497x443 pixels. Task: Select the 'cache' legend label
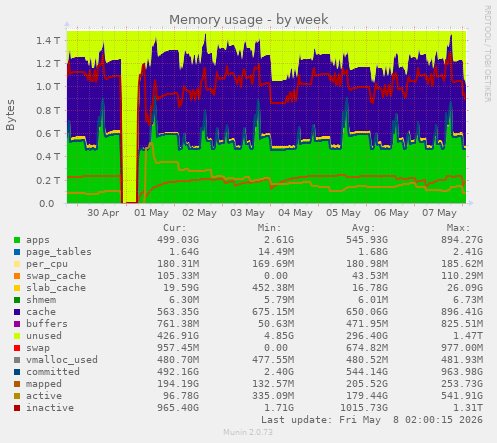tap(41, 312)
